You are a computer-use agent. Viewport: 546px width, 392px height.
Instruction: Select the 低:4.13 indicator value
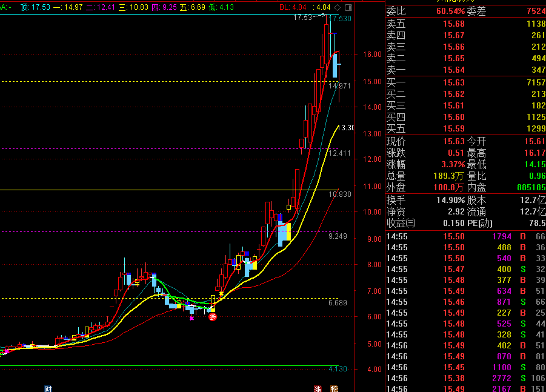[221, 7]
